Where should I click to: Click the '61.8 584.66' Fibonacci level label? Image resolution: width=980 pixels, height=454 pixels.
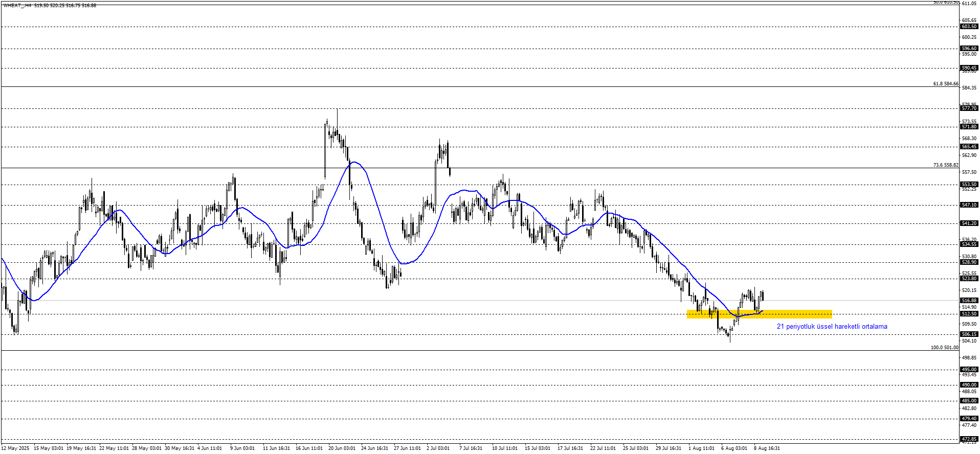point(946,84)
